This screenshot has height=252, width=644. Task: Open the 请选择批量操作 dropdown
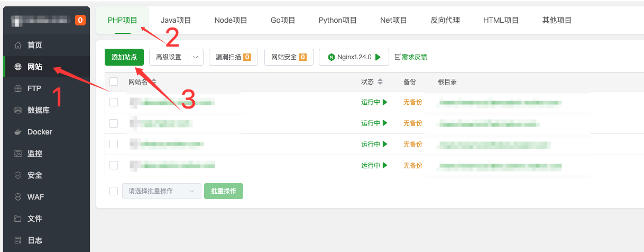coord(161,191)
